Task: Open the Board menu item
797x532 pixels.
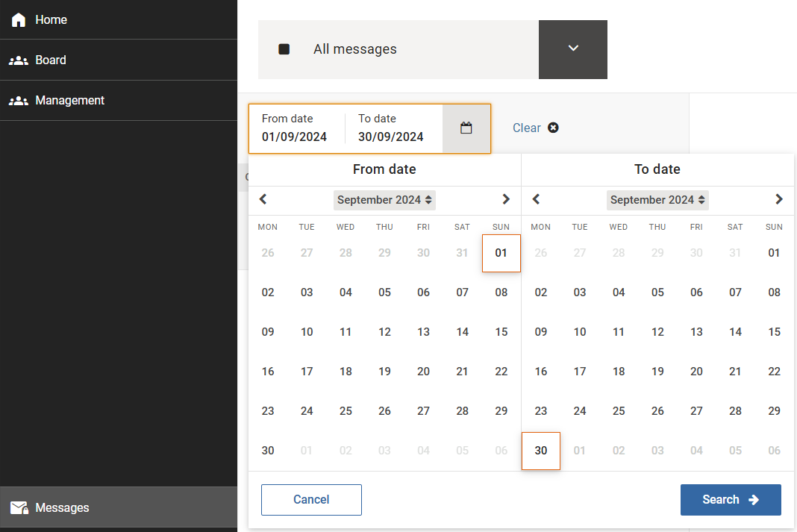Action: (x=119, y=60)
